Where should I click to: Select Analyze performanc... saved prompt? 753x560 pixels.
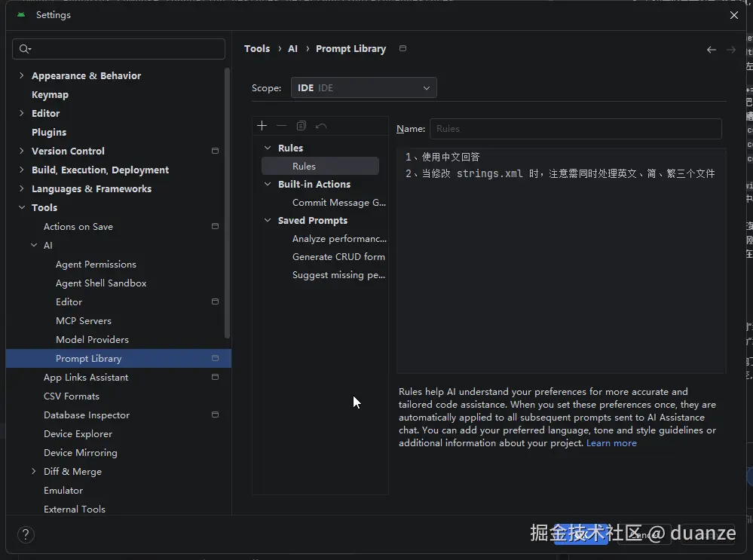coord(339,239)
